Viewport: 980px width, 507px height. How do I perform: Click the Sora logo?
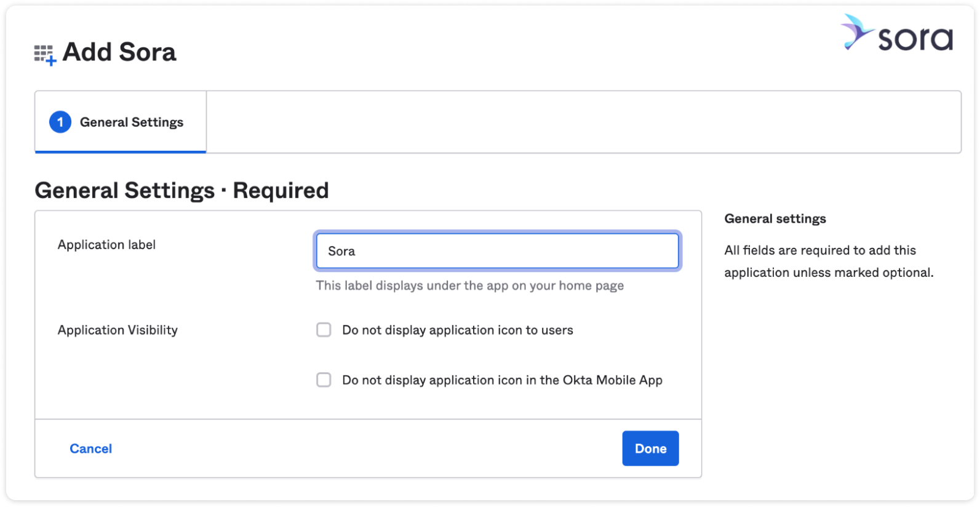[x=896, y=33]
